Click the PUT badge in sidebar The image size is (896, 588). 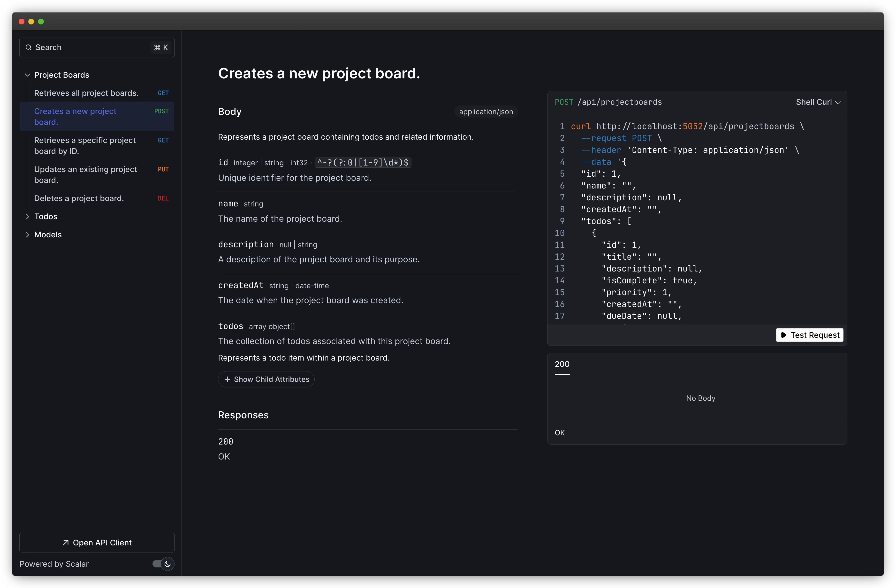(x=163, y=169)
